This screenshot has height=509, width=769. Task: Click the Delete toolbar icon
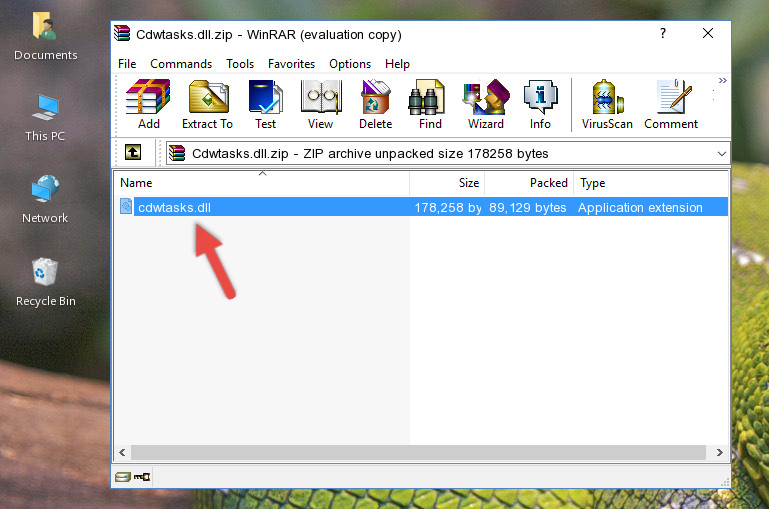tap(376, 104)
